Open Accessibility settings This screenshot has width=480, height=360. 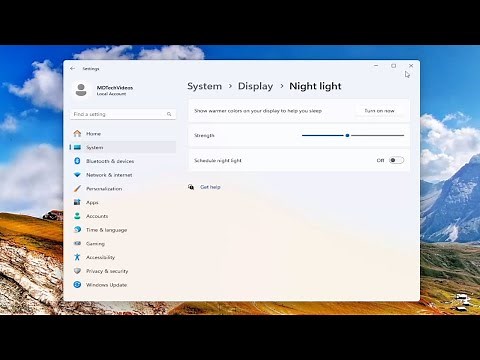coord(123,257)
